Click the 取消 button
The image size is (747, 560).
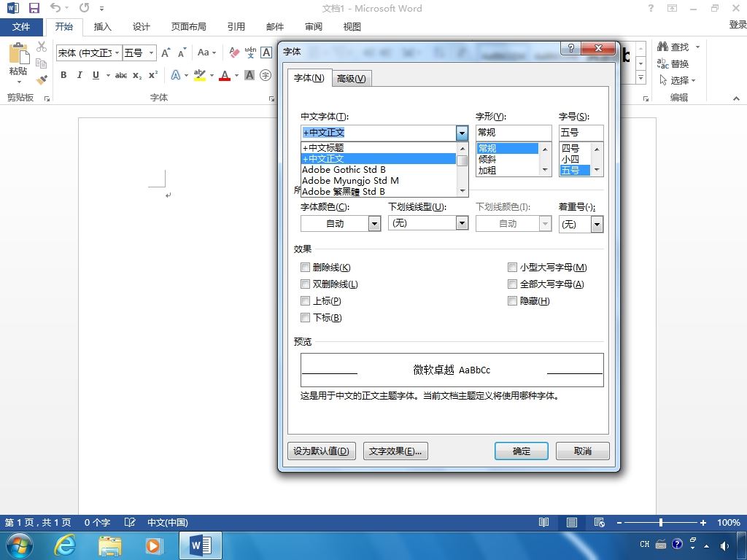583,451
